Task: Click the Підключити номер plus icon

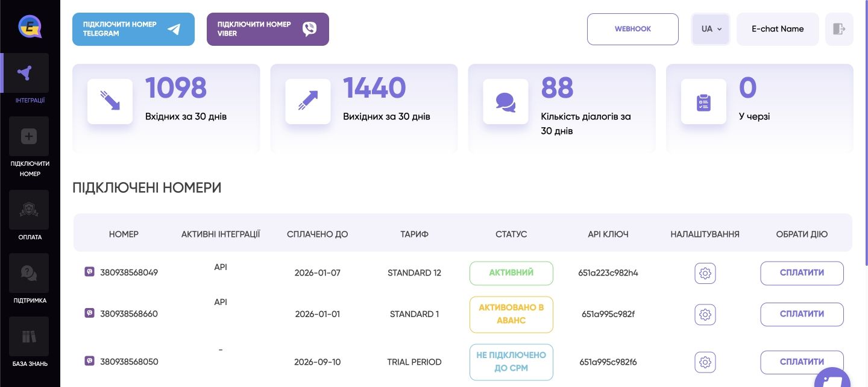Action: pyautogui.click(x=29, y=137)
